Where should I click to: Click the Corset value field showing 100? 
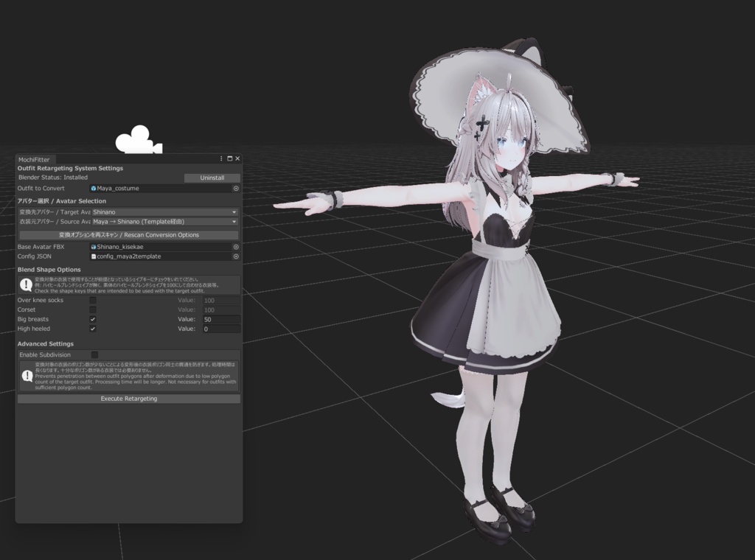(x=221, y=310)
